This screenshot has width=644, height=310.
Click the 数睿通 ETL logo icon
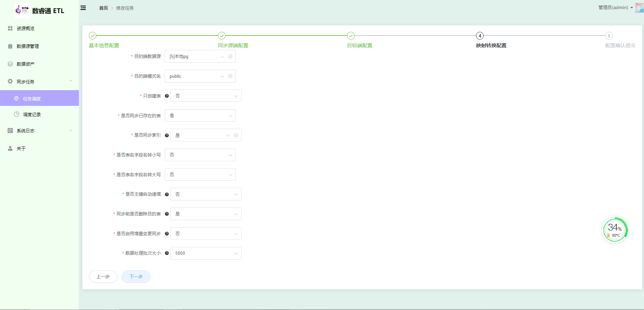(22, 10)
